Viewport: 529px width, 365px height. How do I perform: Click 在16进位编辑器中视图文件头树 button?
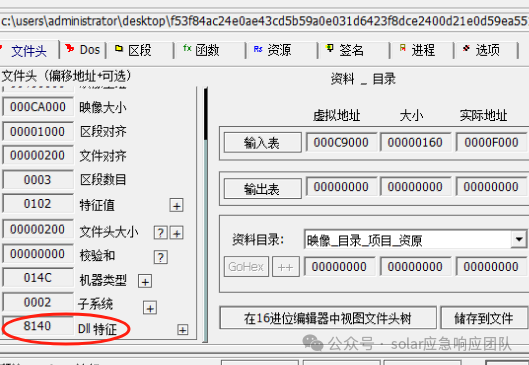(x=328, y=318)
